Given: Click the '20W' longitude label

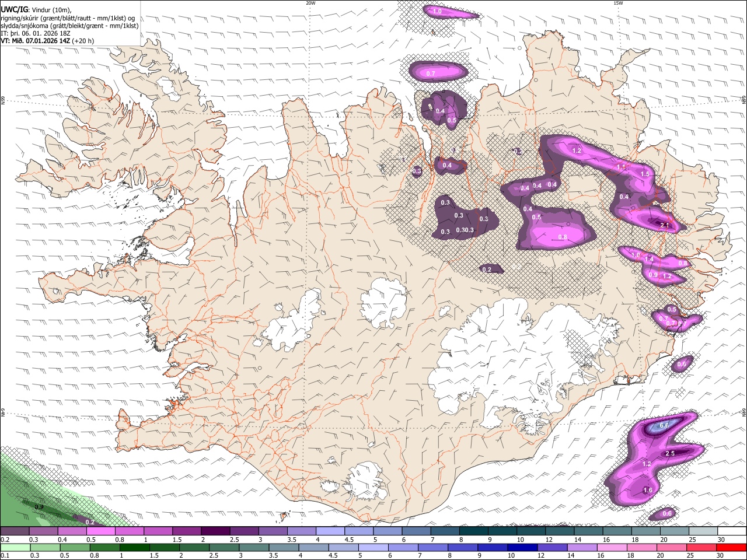Looking at the screenshot, I should click(x=311, y=3).
